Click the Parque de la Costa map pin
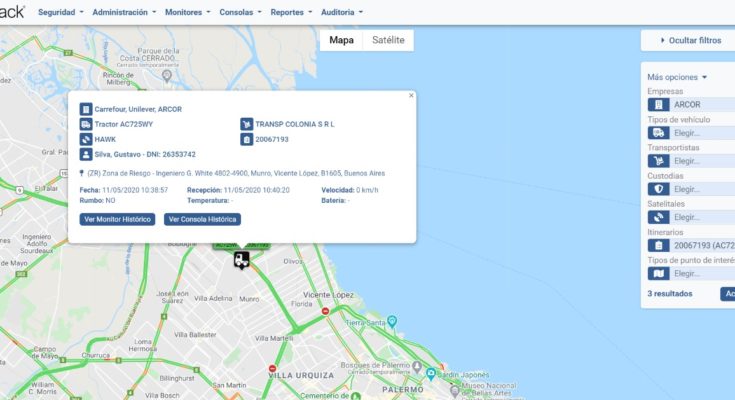The width and height of the screenshot is (735, 400). (x=167, y=75)
